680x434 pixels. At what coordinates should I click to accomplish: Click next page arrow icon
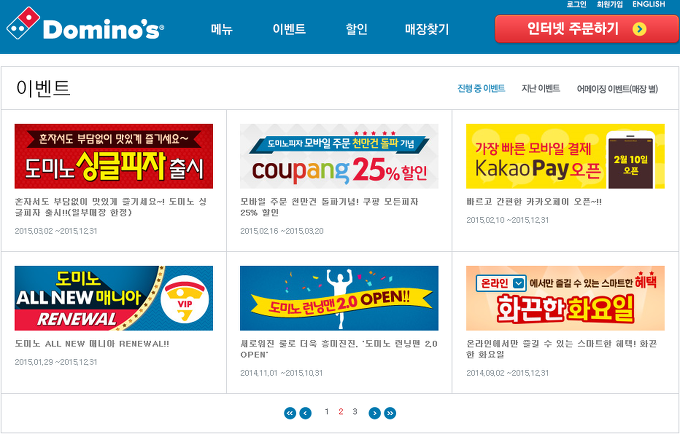[375, 413]
